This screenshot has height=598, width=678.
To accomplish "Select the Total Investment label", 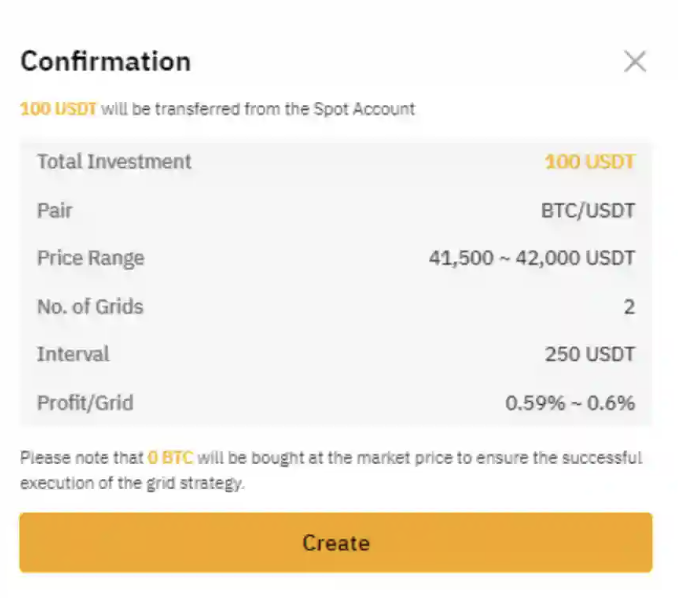I will (x=114, y=161).
